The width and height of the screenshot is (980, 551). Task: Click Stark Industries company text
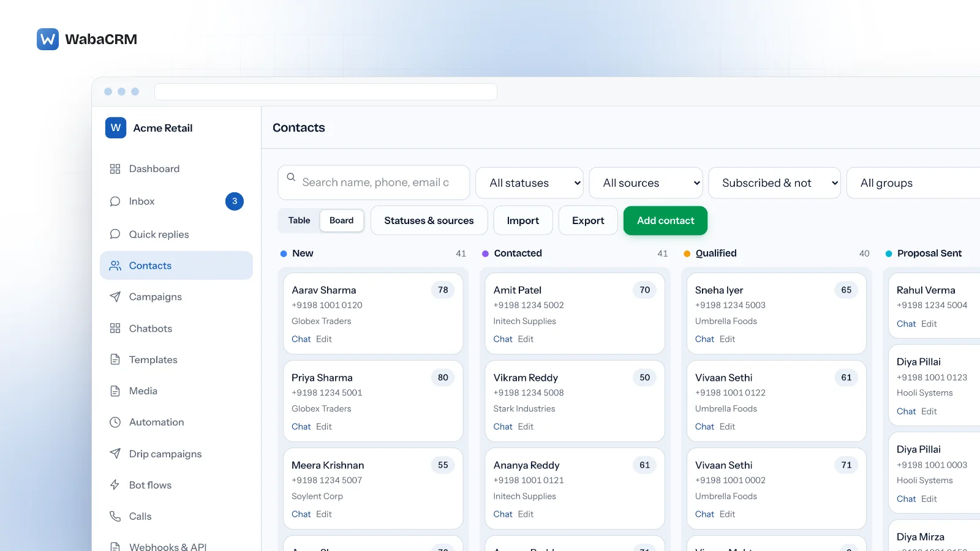coord(524,409)
